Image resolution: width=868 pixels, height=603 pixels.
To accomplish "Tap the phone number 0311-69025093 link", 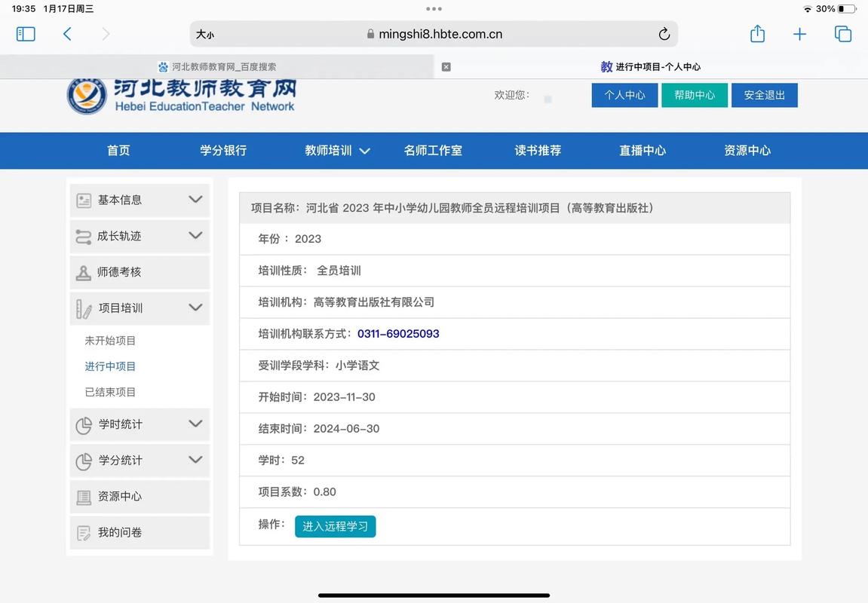I will pos(398,333).
